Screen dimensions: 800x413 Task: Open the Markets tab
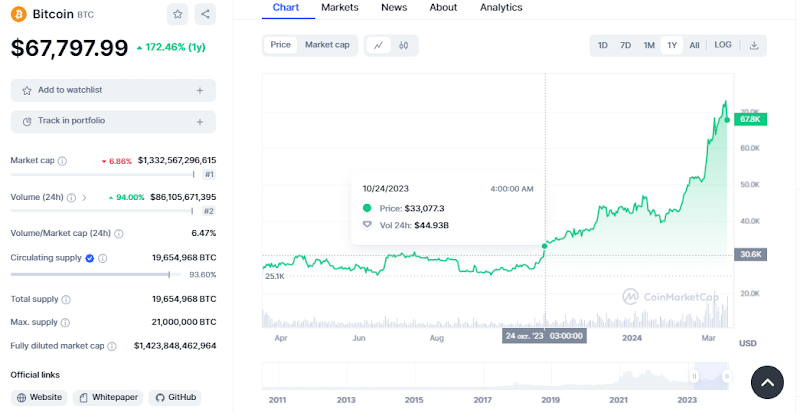click(x=340, y=8)
